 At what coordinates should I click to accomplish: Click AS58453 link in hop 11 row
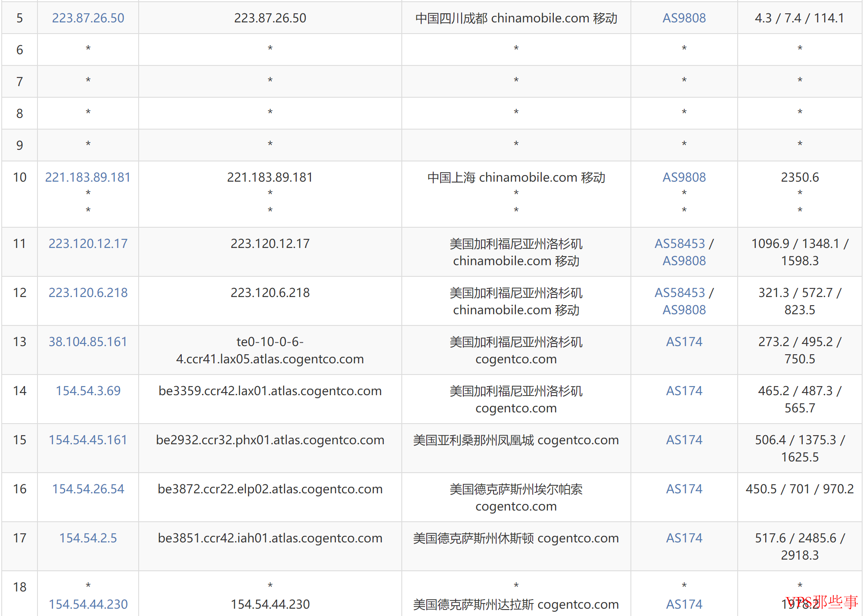click(680, 244)
